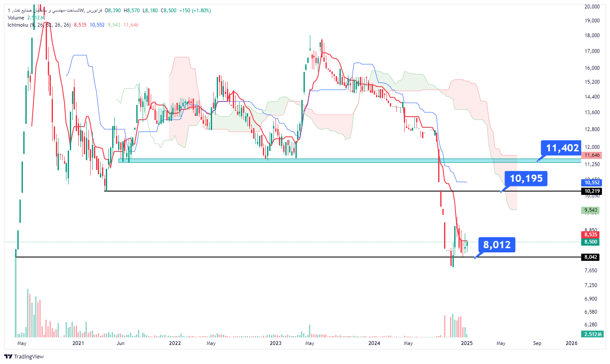
Task: Click red 8,535 value in Ichimoku legend
Action: [x=80, y=25]
